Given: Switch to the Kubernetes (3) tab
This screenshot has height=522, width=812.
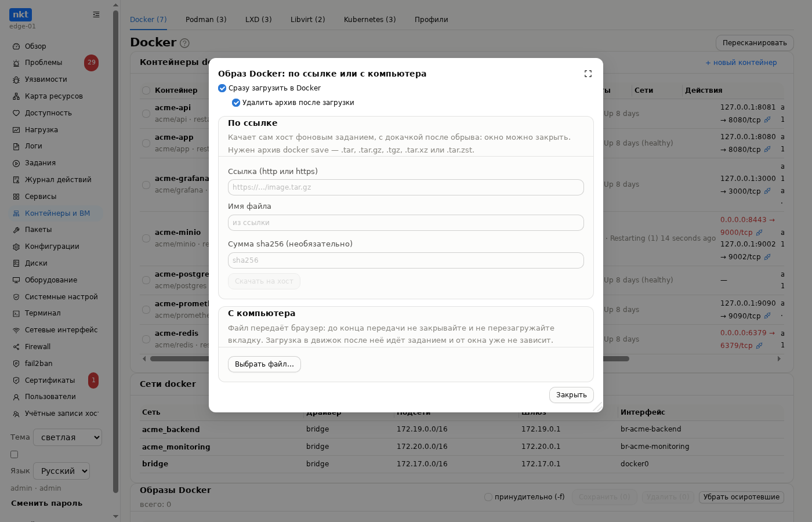Looking at the screenshot, I should click(x=370, y=20).
